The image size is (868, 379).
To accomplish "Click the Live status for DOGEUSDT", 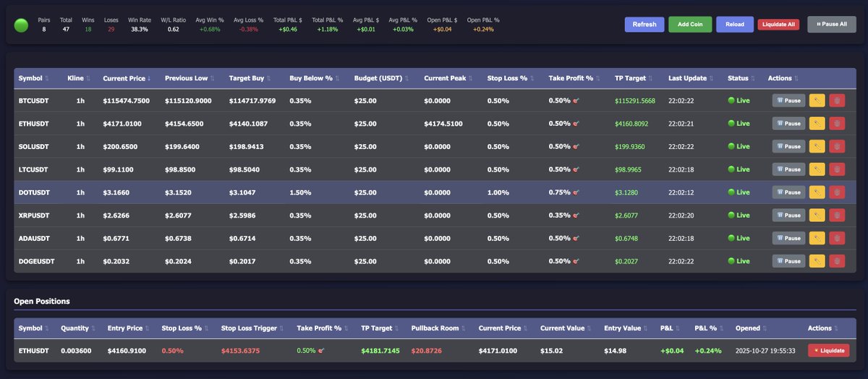I will (x=739, y=261).
